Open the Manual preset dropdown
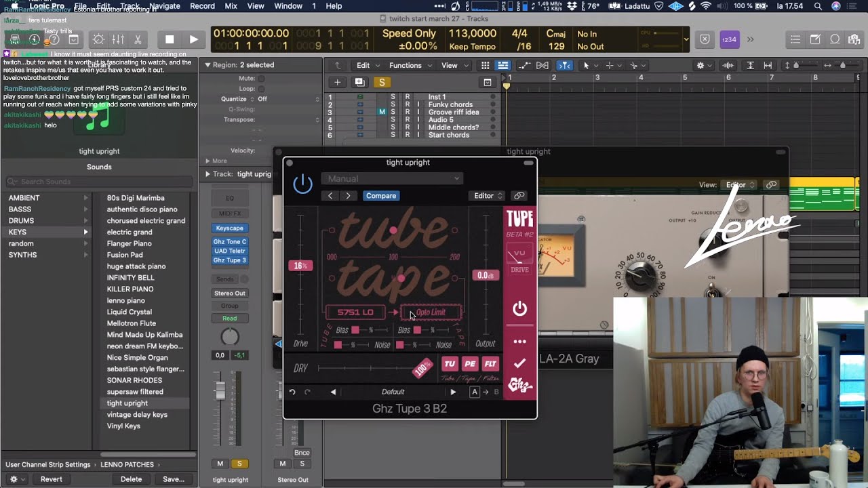Viewport: 868px width, 488px height. [391, 179]
